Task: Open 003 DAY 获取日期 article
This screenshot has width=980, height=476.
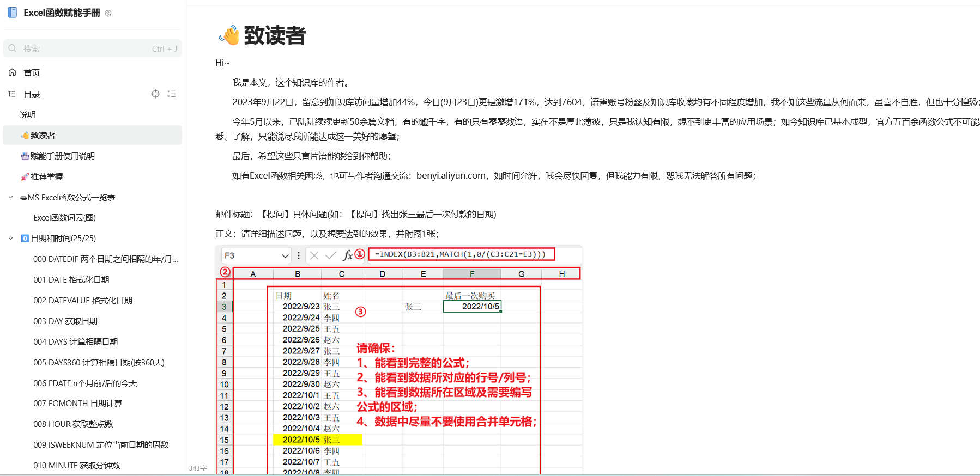Action: (x=65, y=321)
